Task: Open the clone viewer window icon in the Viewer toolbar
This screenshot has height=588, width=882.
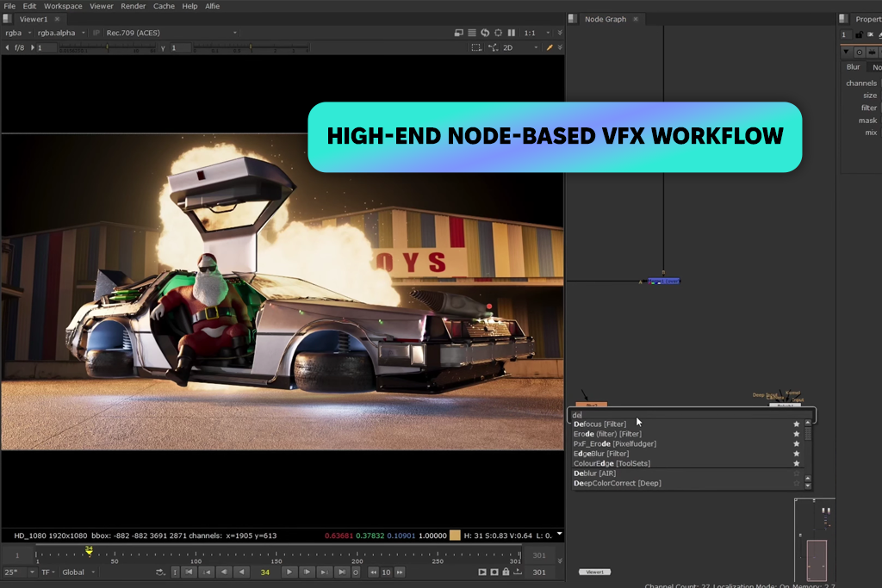Action: click(x=459, y=33)
